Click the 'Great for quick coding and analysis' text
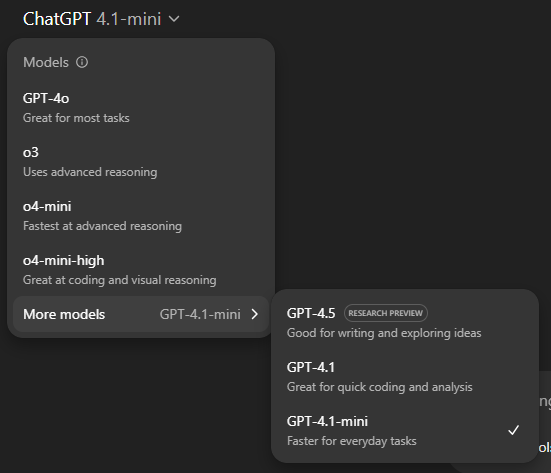551x473 pixels. 380,387
